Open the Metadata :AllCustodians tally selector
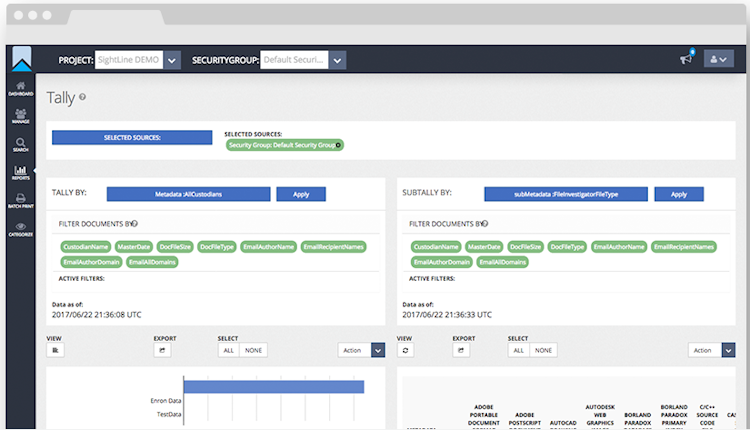The width and height of the screenshot is (750, 430). (188, 194)
